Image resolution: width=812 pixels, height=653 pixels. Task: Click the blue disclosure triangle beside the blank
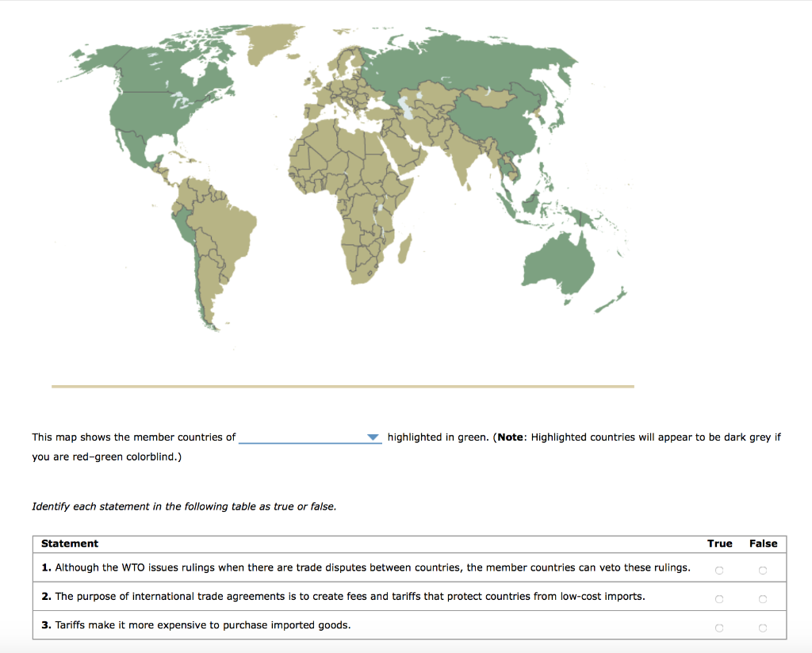[x=372, y=437]
